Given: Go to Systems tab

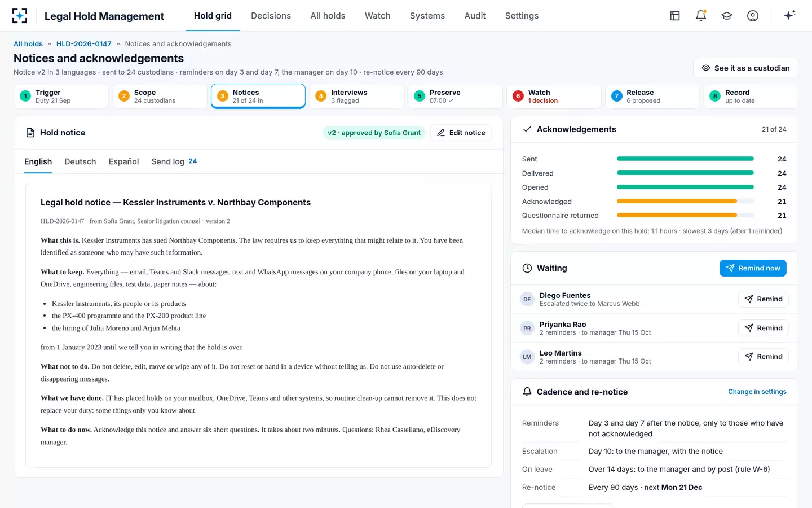Looking at the screenshot, I should tap(427, 16).
